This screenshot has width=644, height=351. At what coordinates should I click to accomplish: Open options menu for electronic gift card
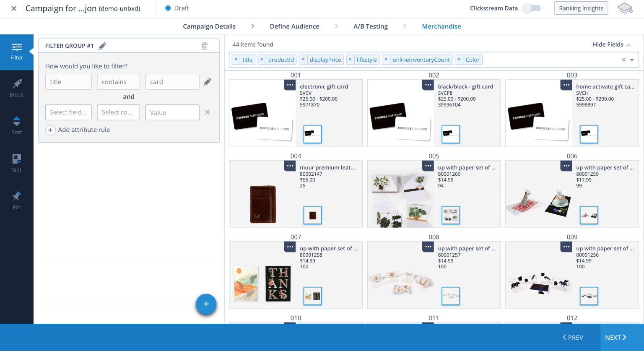point(290,85)
